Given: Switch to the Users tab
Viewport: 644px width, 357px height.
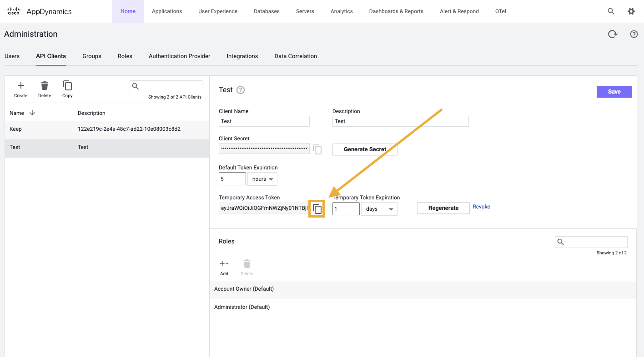Looking at the screenshot, I should coord(12,56).
